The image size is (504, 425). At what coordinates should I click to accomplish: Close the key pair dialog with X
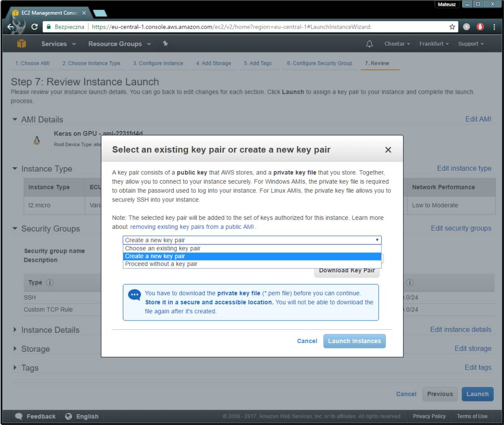click(x=388, y=150)
